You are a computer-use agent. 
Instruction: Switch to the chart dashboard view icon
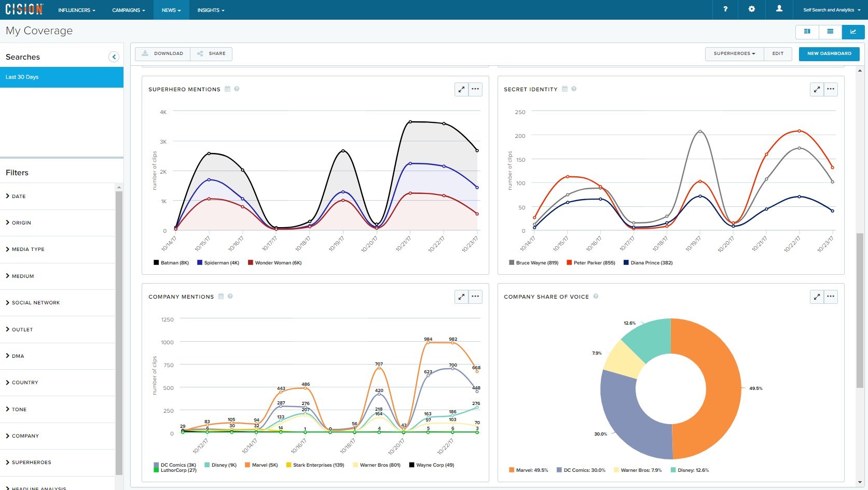click(x=853, y=32)
